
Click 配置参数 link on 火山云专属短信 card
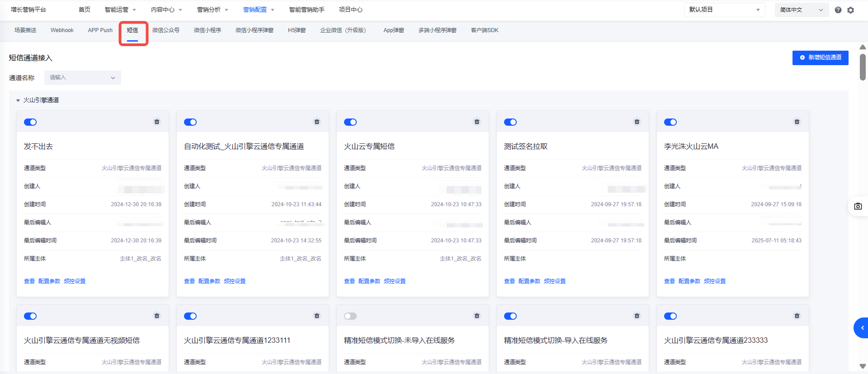[x=369, y=281]
